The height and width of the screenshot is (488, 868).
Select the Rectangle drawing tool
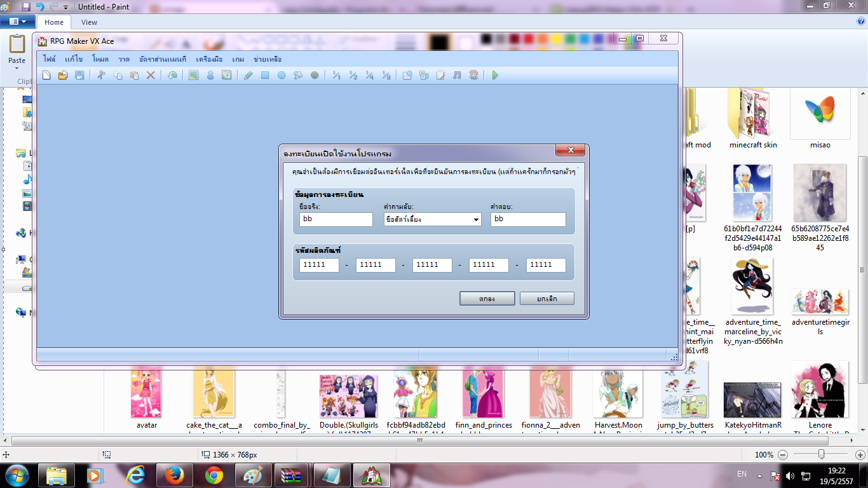tap(265, 76)
